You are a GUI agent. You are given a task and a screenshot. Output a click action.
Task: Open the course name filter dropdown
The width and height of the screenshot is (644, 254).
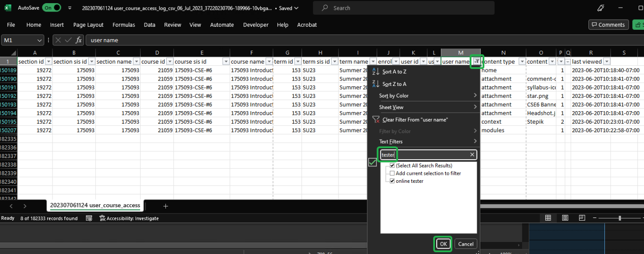(x=269, y=61)
